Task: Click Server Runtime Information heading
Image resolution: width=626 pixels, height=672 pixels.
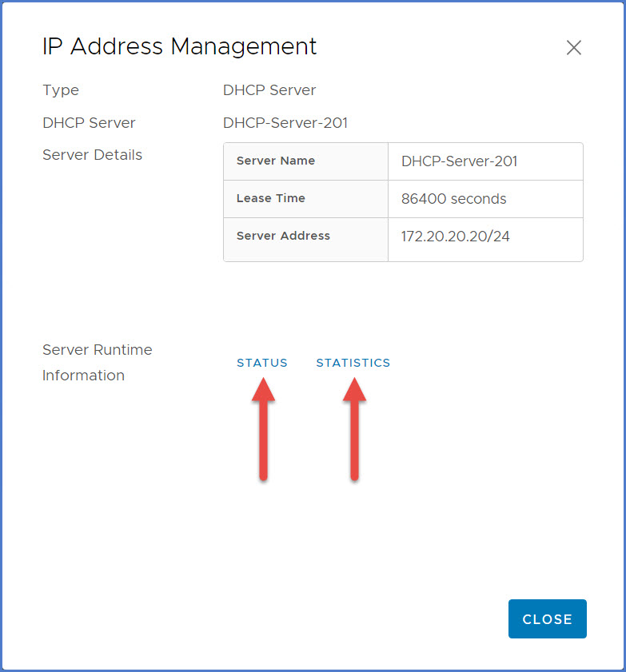Action: coord(97,362)
